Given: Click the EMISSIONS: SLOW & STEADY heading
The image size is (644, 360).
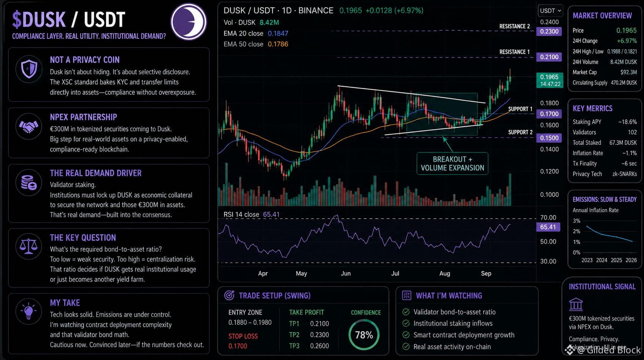Looking at the screenshot, I should 604,200.
